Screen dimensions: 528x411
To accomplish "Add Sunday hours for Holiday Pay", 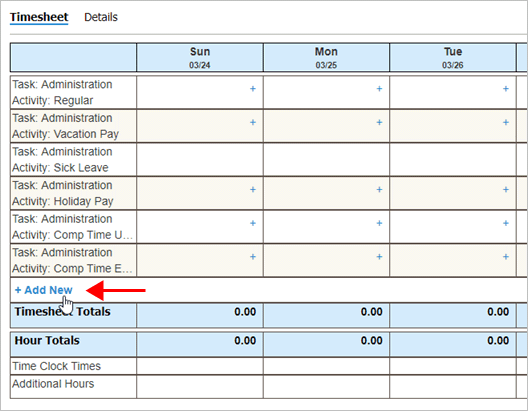I will (253, 190).
